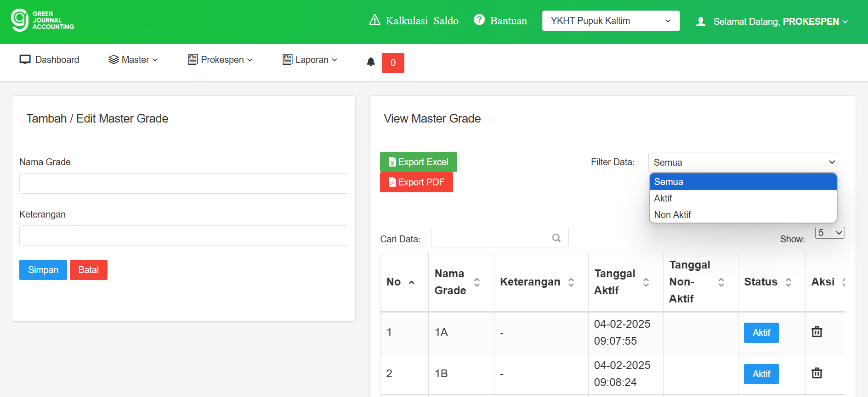The height and width of the screenshot is (397, 868).
Task: Click the blue Simpan button
Action: click(x=43, y=270)
